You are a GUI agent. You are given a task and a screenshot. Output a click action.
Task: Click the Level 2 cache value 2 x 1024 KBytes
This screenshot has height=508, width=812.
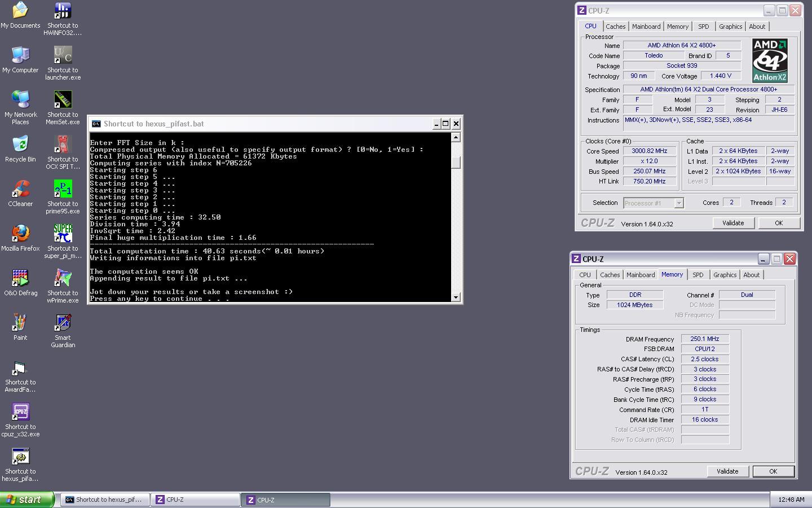coord(739,171)
